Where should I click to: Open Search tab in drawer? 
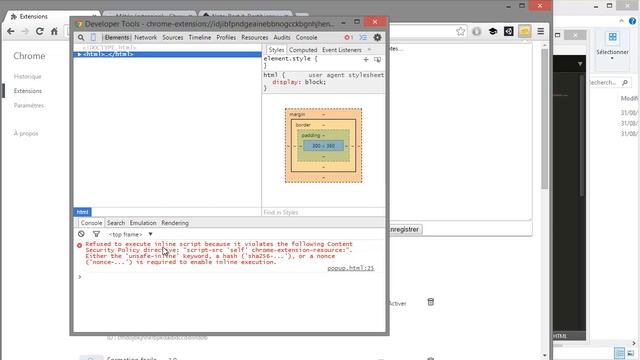(x=116, y=223)
